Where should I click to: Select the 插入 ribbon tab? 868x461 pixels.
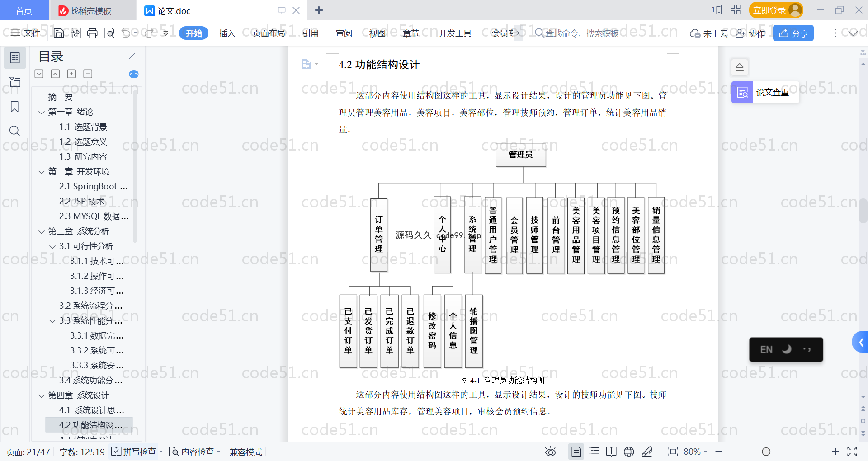227,33
